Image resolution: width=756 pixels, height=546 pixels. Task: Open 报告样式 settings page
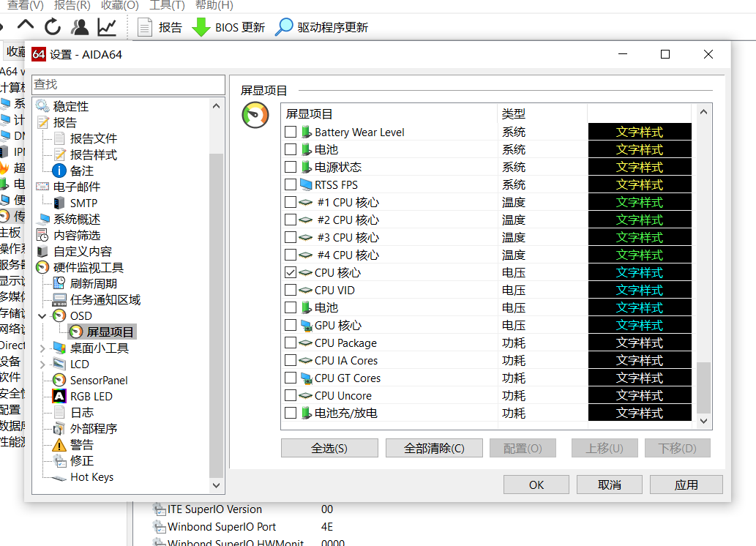94,155
